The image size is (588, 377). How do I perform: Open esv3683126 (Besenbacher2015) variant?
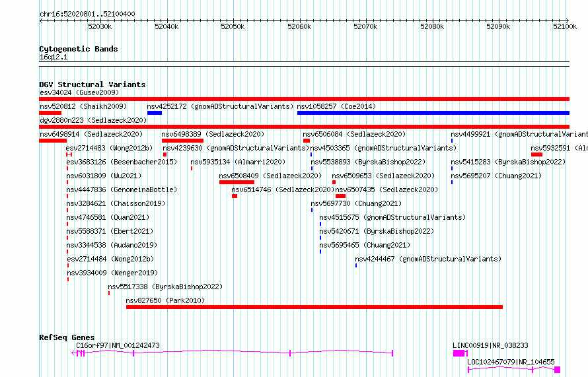coord(122,162)
